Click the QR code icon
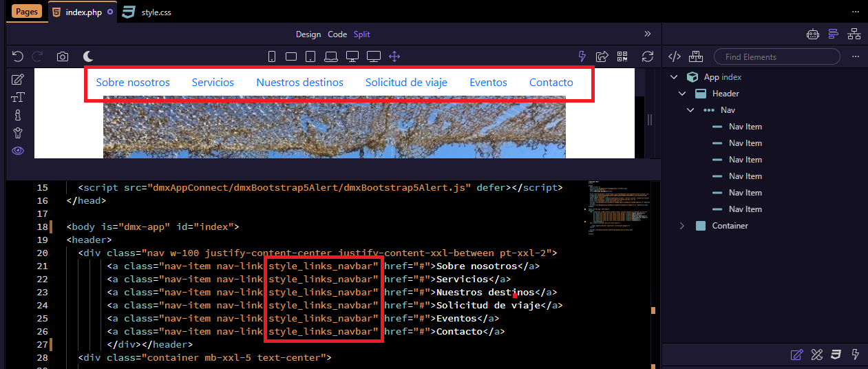This screenshot has width=868, height=369. point(622,56)
